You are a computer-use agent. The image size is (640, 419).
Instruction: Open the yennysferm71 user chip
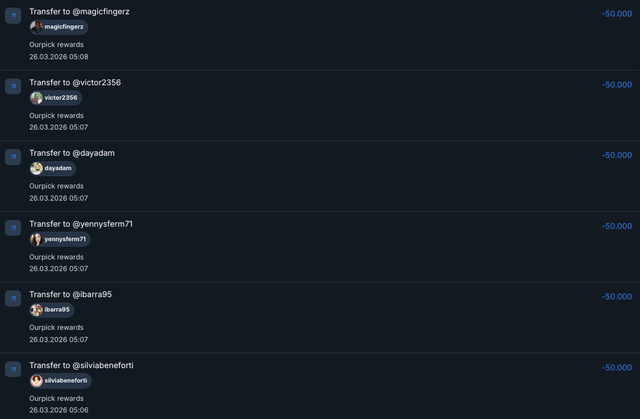[x=60, y=240]
